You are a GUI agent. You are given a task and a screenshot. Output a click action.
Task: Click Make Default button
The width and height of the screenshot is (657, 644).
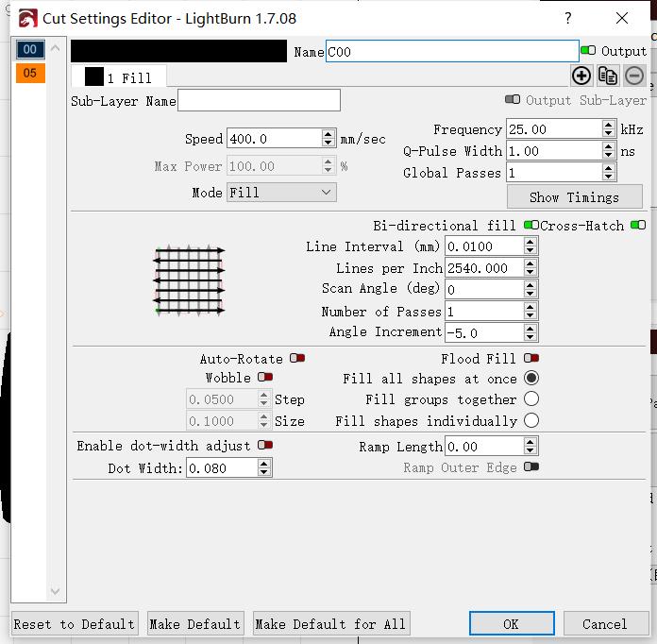pos(194,624)
